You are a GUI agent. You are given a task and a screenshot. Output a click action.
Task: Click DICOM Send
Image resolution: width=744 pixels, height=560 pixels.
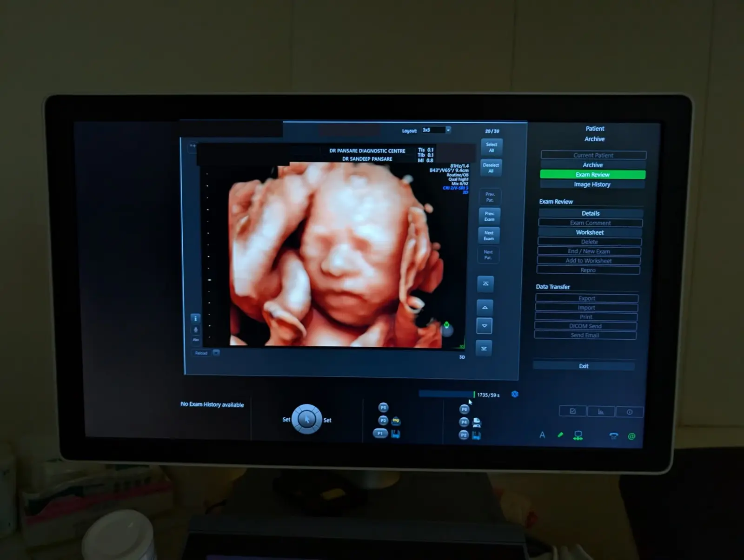pyautogui.click(x=585, y=326)
